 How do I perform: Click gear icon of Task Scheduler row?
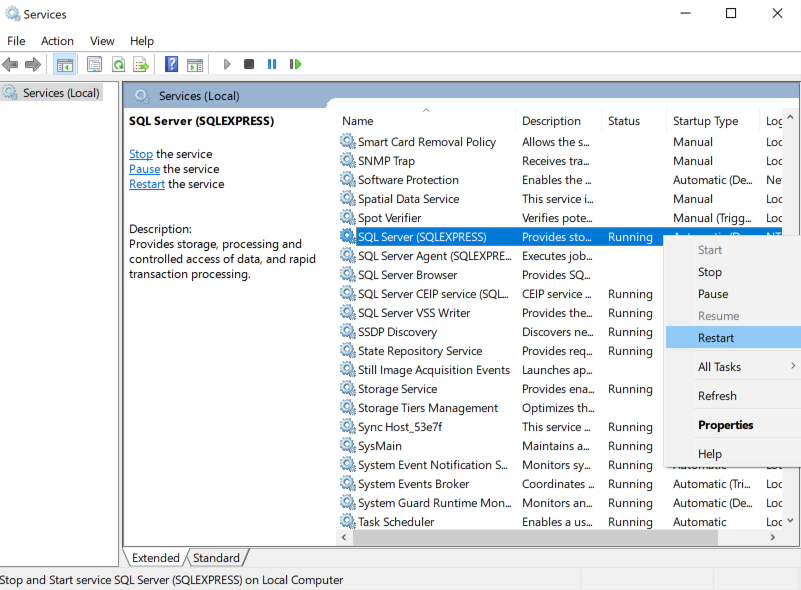pos(348,521)
